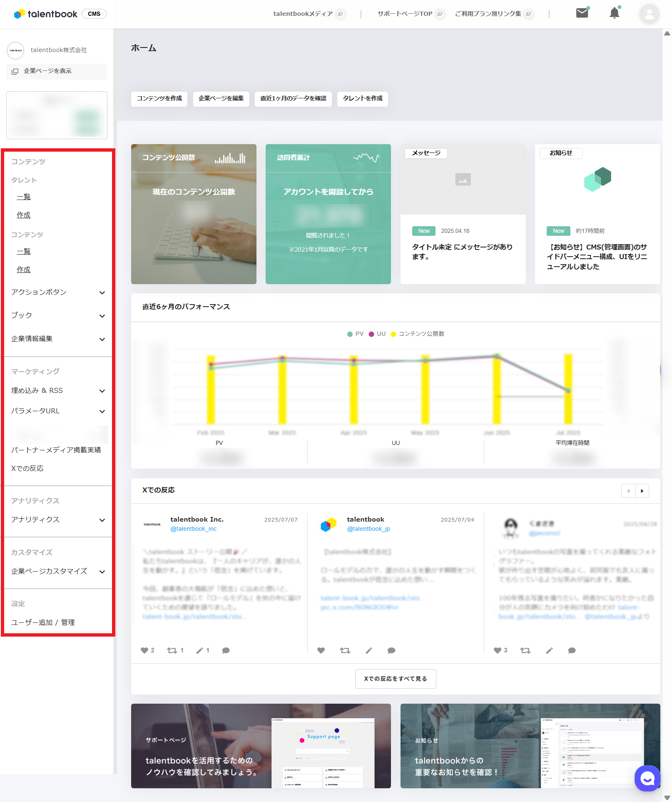Click the page scrollbar down arrow
Screen dimensions: 672x802
667,798
